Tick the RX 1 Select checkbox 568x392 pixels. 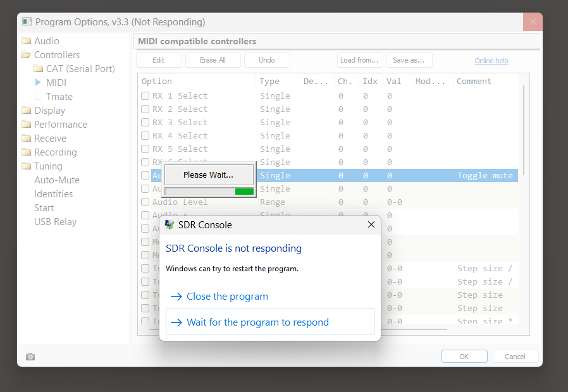(x=145, y=96)
